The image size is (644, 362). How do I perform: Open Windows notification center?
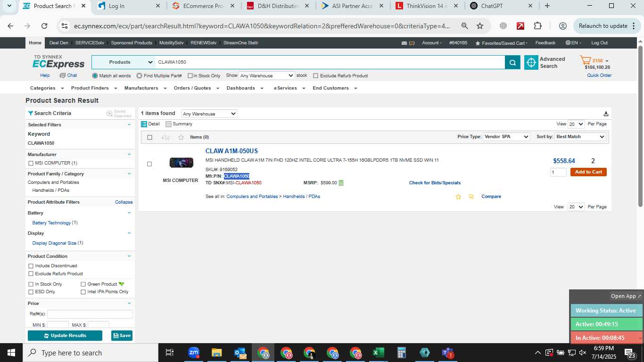[630, 353]
